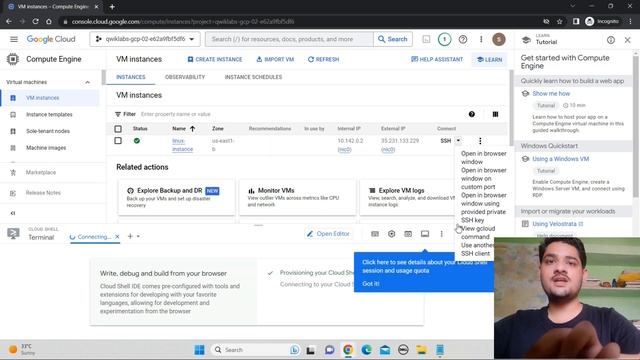Click Open Editor in Cloud Shell
The image size is (640, 360).
click(x=328, y=234)
